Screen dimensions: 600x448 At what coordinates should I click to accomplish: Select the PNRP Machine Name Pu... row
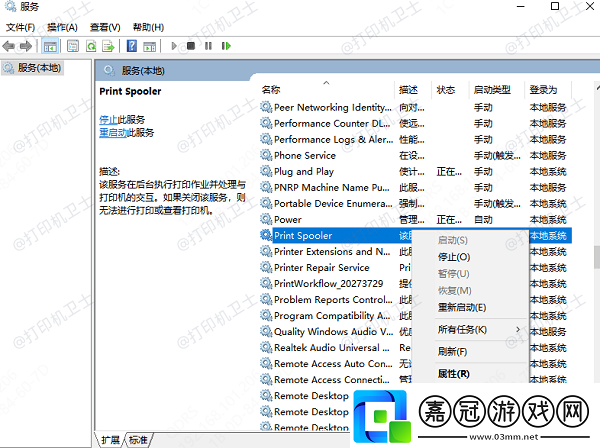416,187
